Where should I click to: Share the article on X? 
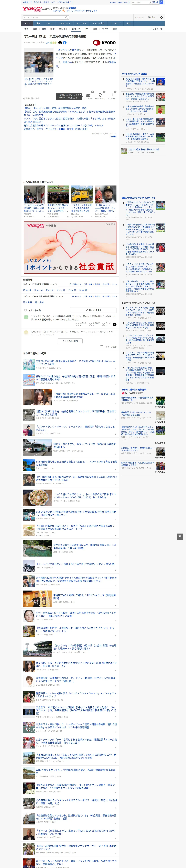coord(60,43)
